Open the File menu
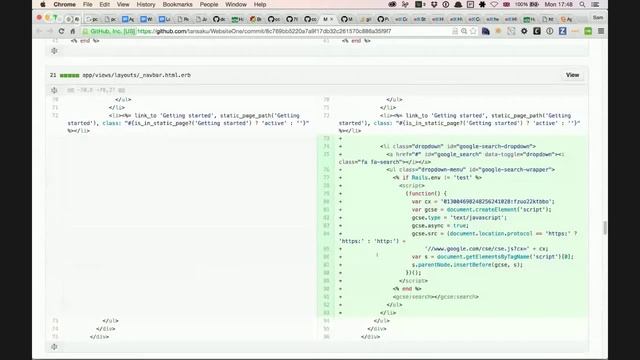This screenshot has height=360, width=640. pyautogui.click(x=87, y=4)
